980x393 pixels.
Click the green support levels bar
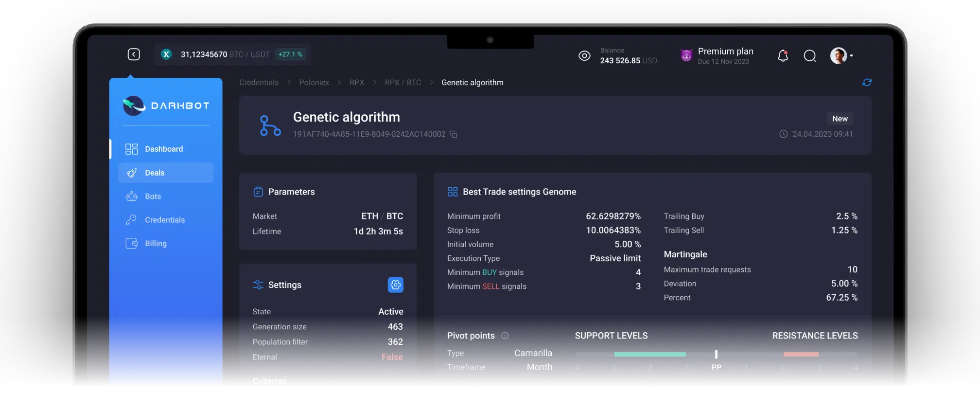650,354
